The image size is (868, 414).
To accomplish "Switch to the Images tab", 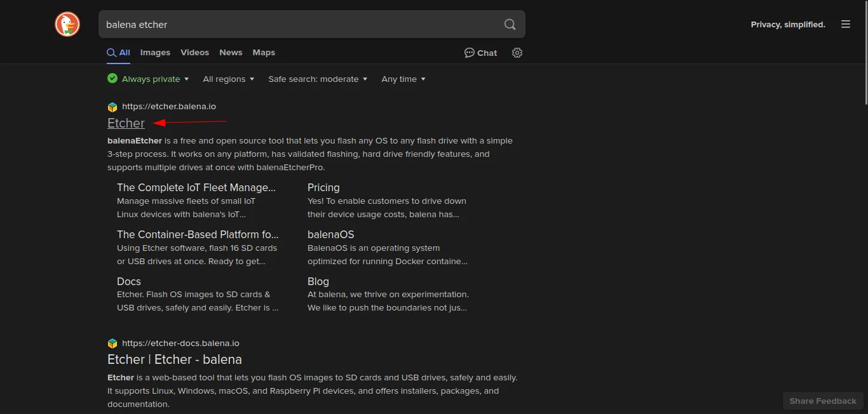I will (155, 53).
